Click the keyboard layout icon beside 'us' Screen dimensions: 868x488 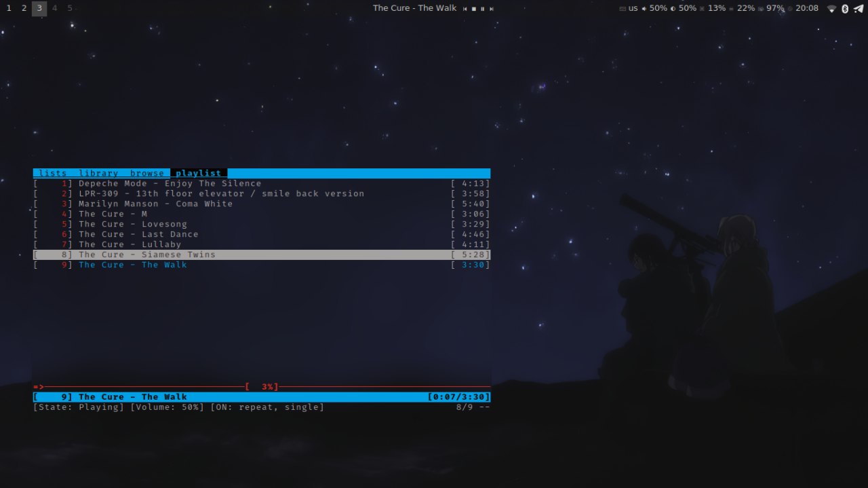(623, 9)
